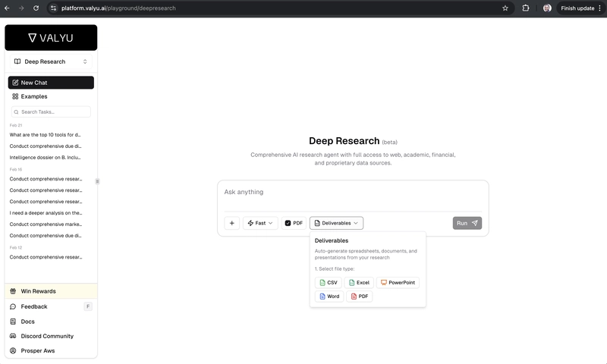The width and height of the screenshot is (607, 364).
Task: Select PowerPoint file type
Action: [x=398, y=283]
